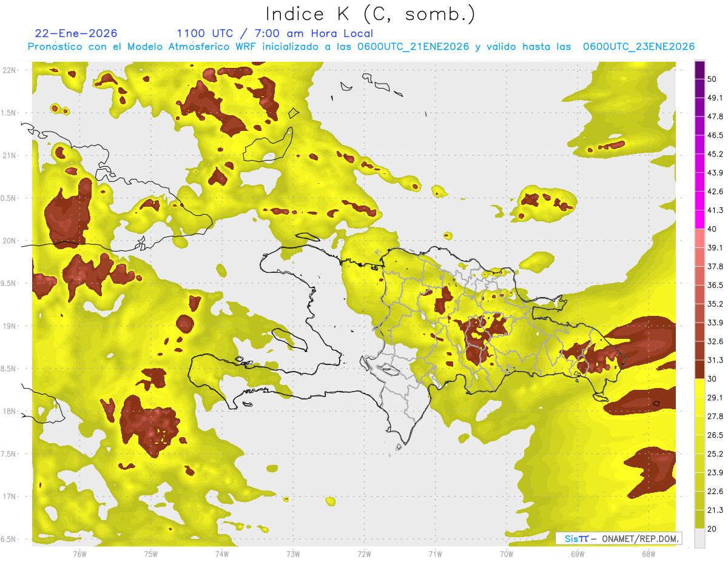Click colorbar value "36.5"
The image size is (728, 562).
pyautogui.click(x=715, y=285)
